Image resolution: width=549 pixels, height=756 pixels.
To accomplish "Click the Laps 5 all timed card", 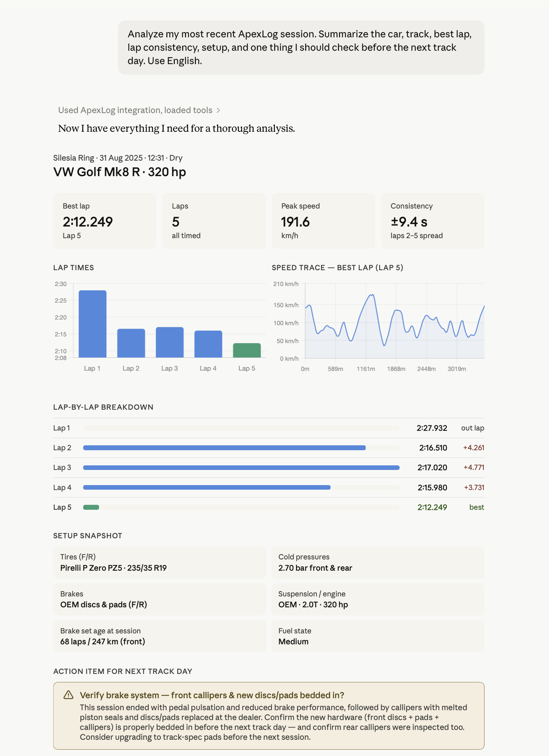I will [x=214, y=221].
